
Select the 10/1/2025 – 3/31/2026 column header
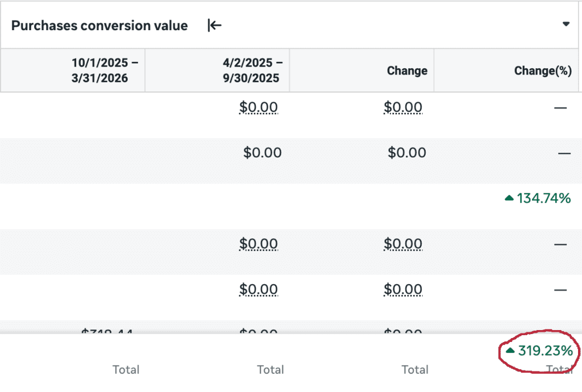[x=105, y=70]
